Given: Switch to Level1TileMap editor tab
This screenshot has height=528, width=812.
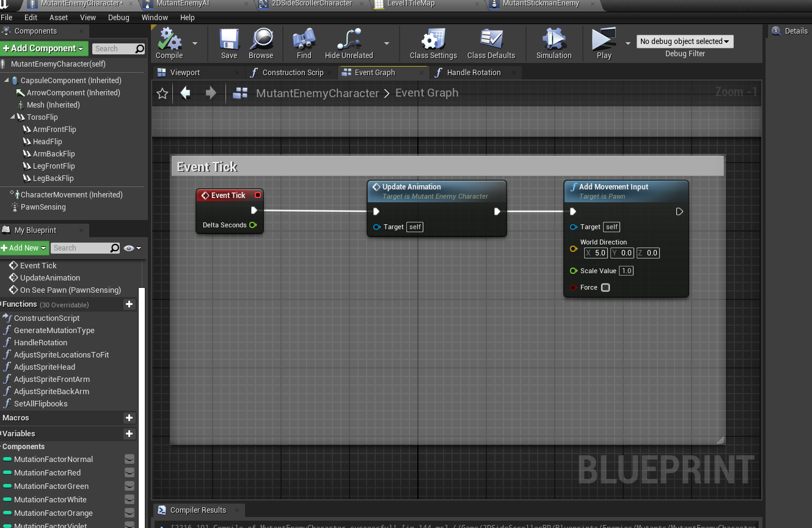Looking at the screenshot, I should tap(411, 4).
